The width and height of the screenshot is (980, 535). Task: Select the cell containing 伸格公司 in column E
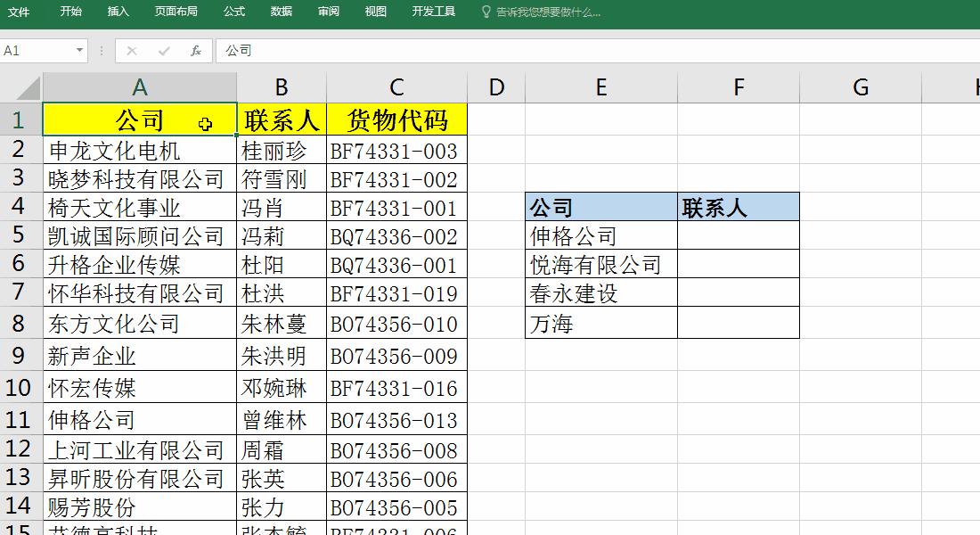tap(601, 236)
